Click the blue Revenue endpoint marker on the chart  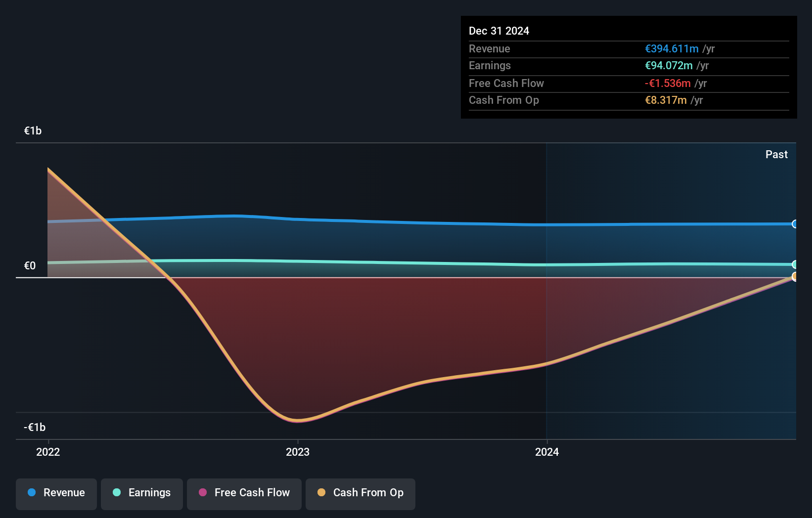[795, 224]
